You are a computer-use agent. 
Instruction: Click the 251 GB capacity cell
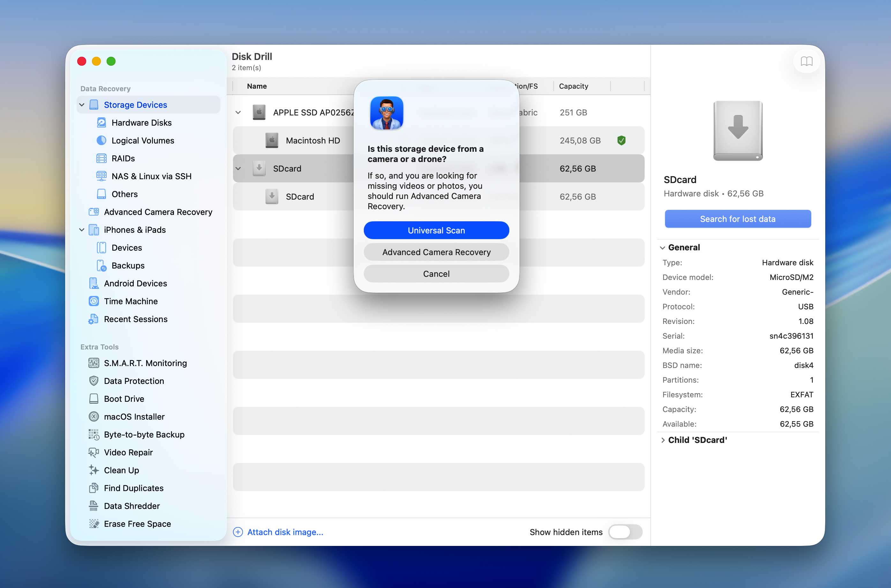573,113
